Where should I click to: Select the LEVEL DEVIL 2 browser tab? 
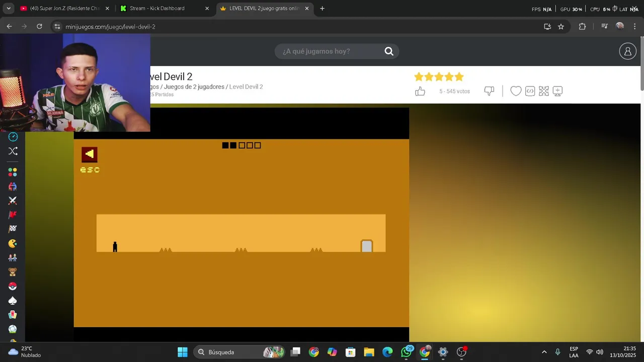click(265, 9)
